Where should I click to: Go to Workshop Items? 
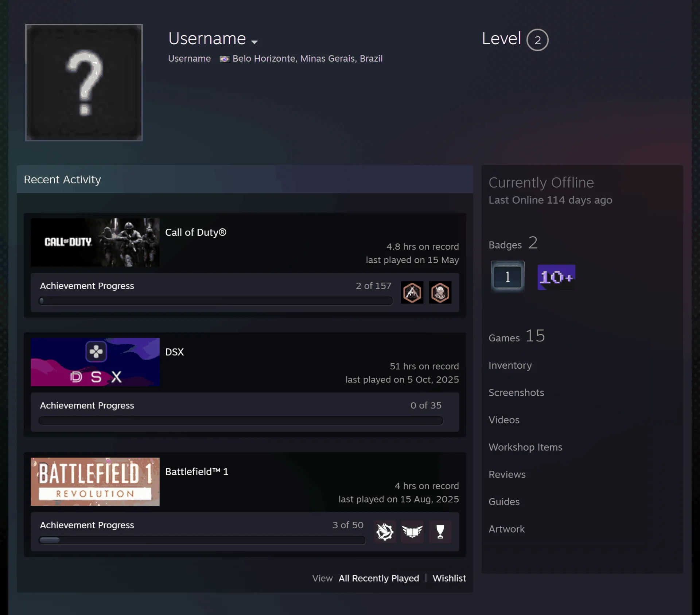525,447
